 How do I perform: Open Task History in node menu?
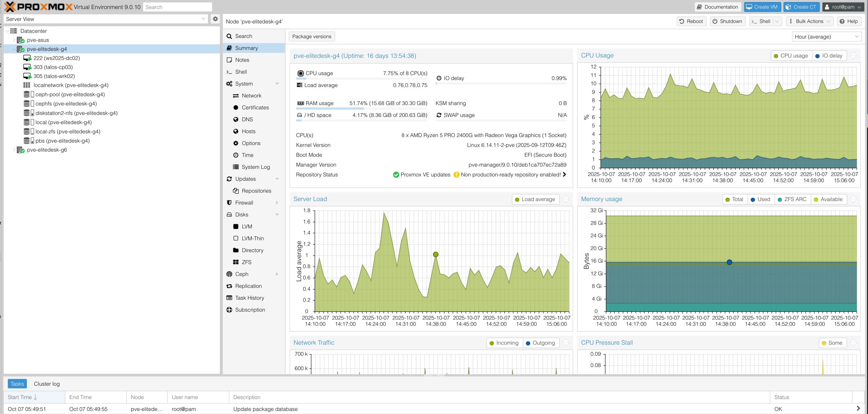pyautogui.click(x=249, y=298)
